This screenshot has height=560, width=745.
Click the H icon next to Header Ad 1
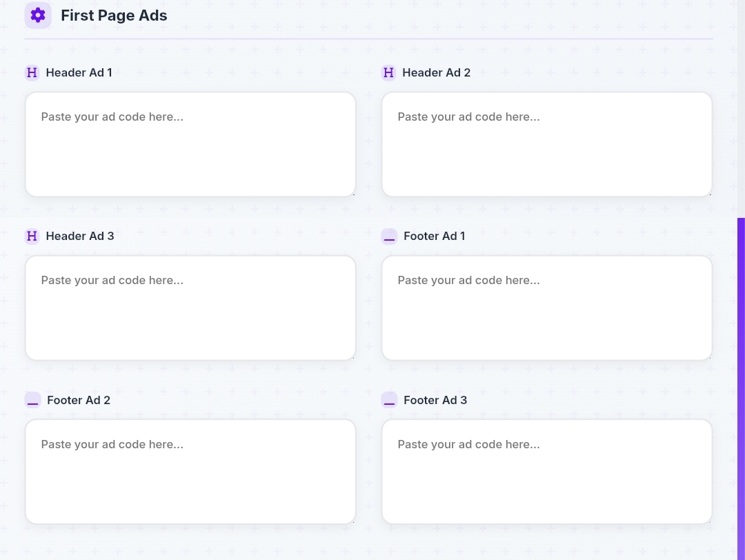(32, 72)
